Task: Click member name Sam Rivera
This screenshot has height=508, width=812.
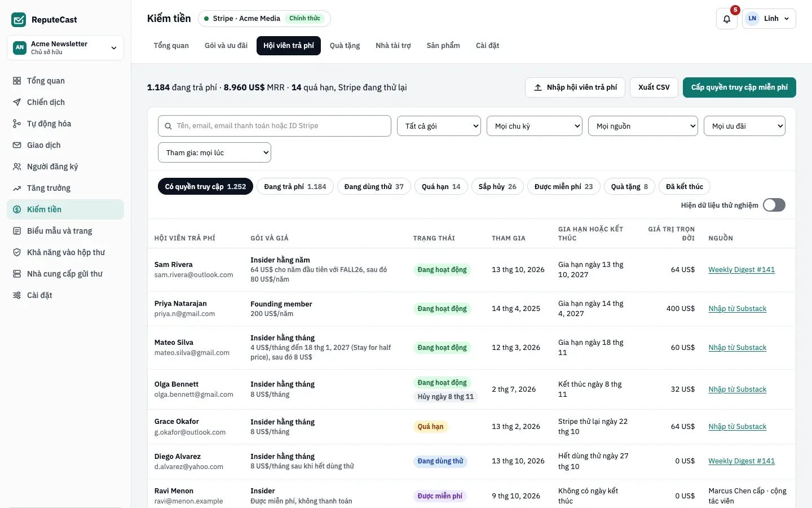Action: (174, 265)
